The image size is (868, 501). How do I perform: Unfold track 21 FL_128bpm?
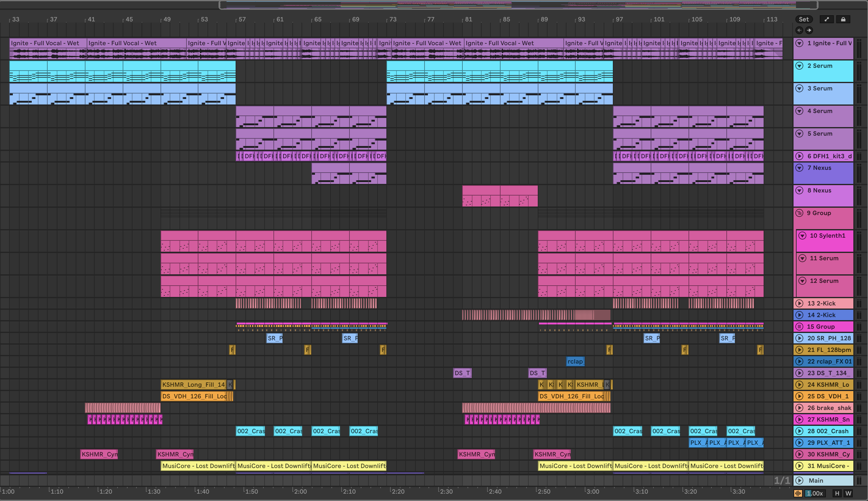coord(800,350)
